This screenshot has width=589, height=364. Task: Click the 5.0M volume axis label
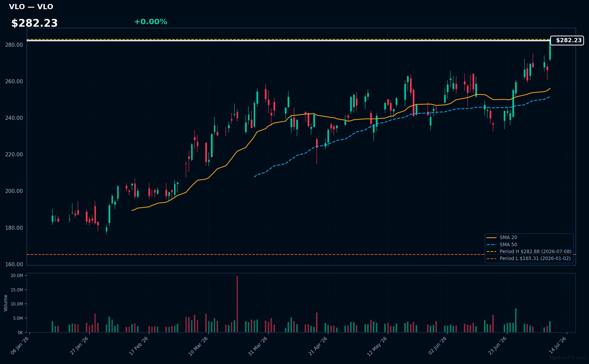click(x=18, y=318)
